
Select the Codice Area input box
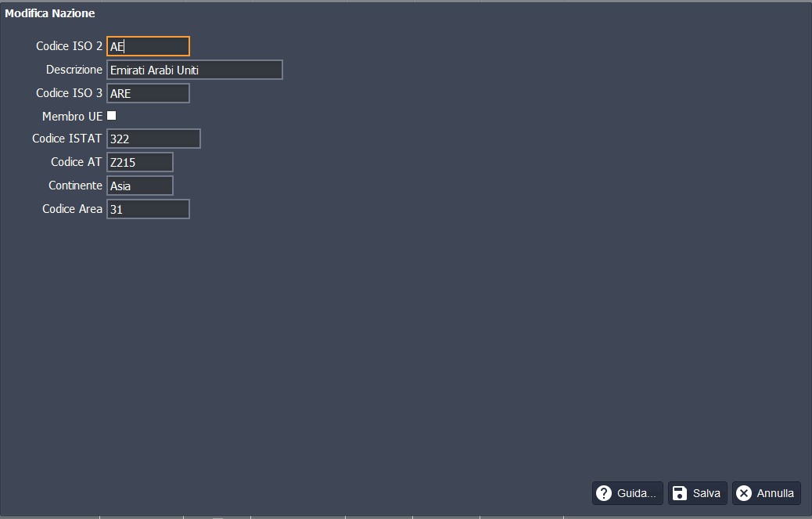[148, 210]
